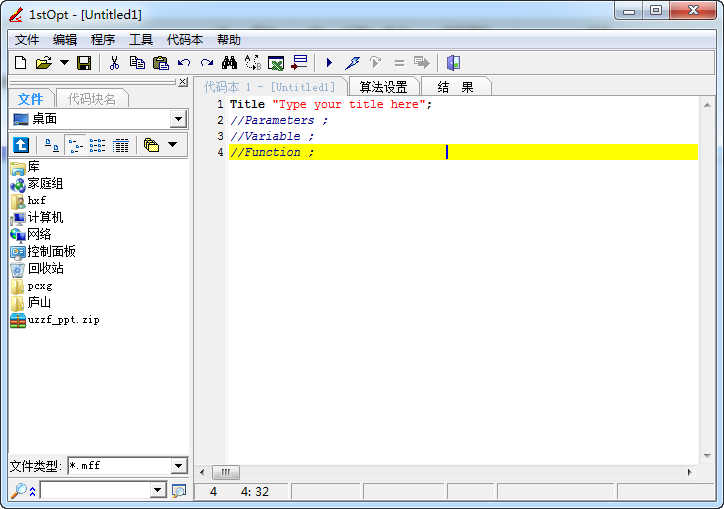The image size is (724, 509).
Task: Open the 文件类型 *.mff dropdown
Action: click(178, 466)
